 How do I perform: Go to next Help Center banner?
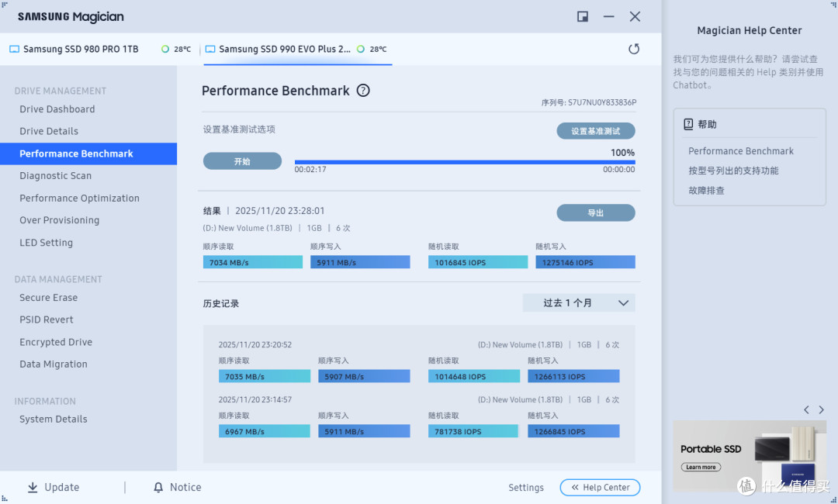(822, 410)
